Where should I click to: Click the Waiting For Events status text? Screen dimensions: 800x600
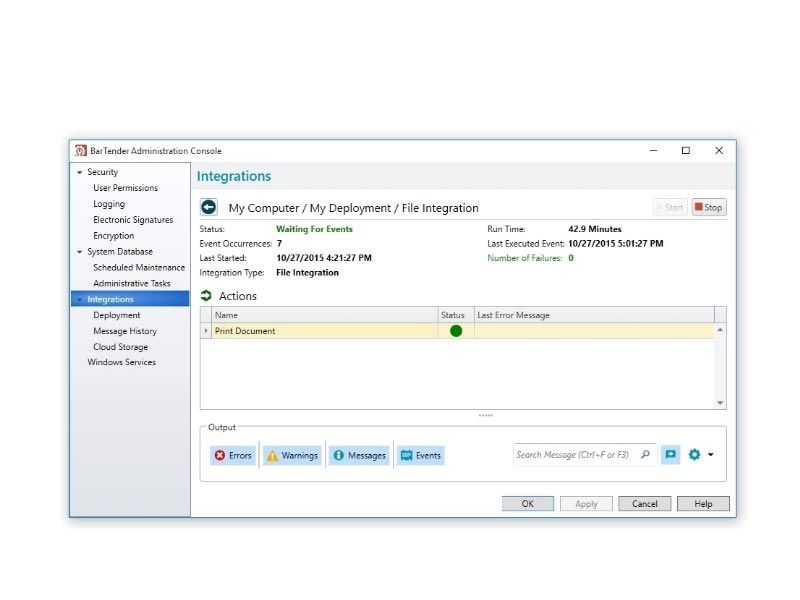click(x=314, y=229)
